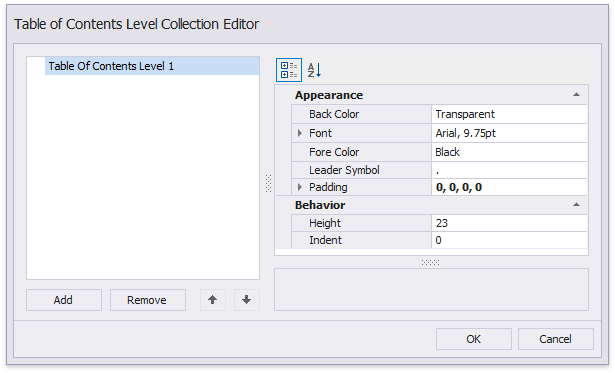Edit the Indent value 0
Screen dimensions: 615x373
(x=509, y=240)
